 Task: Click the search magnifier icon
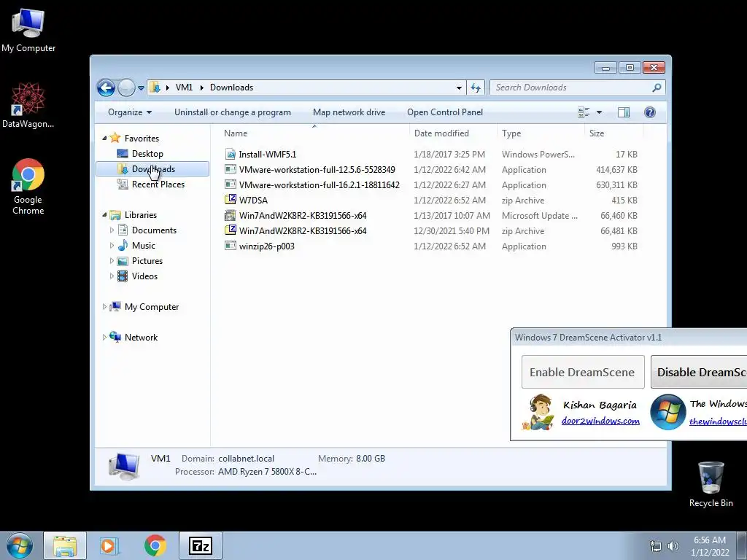657,87
